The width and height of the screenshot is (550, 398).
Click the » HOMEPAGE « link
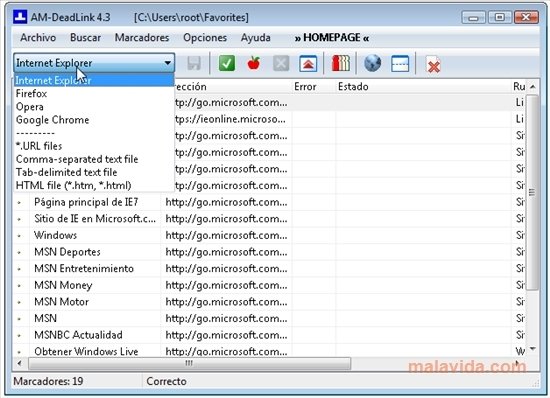tap(332, 38)
